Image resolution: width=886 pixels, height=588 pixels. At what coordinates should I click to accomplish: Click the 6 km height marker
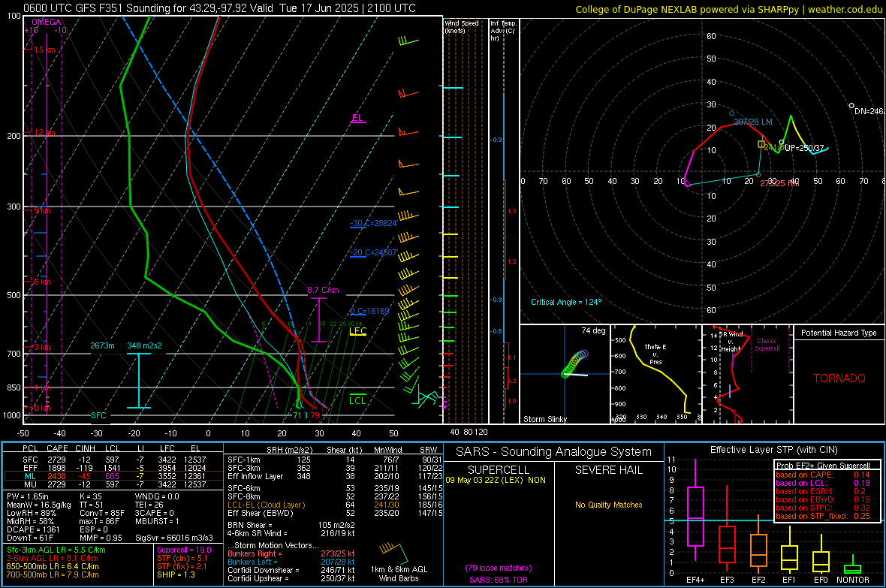coord(41,282)
